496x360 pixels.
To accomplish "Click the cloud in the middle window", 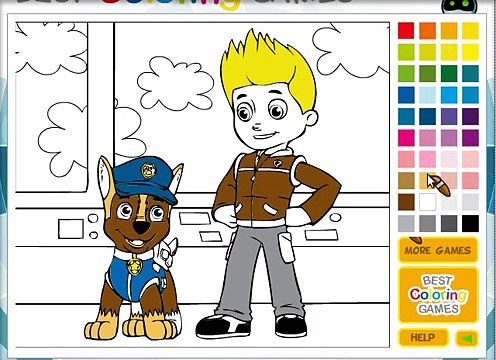I will pos(176,83).
